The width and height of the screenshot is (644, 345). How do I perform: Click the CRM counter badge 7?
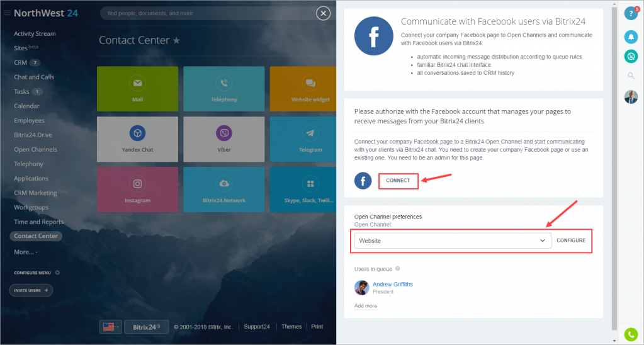(35, 63)
